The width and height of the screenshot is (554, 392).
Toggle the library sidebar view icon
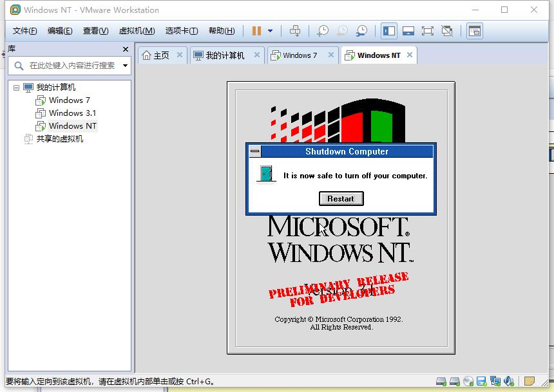click(389, 31)
